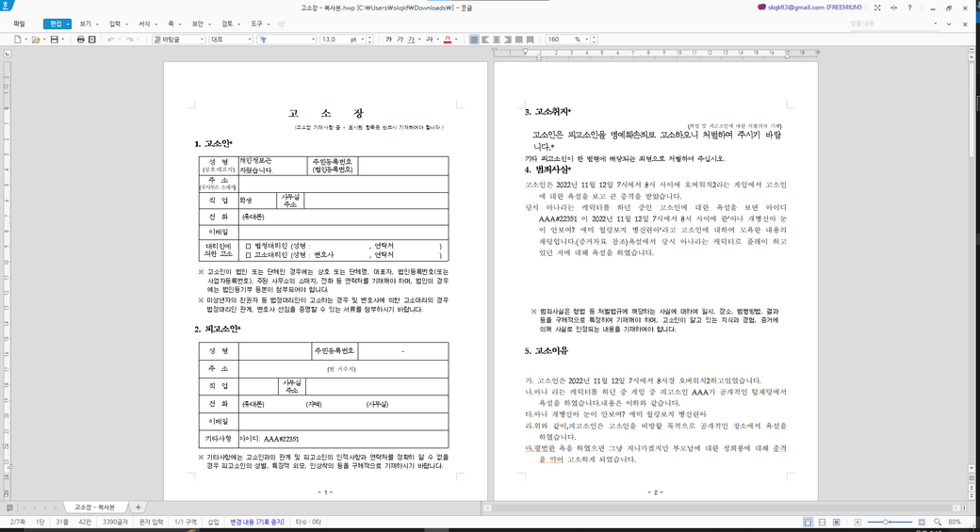This screenshot has width=980, height=532.
Task: Open the 파일 menu
Action: coord(19,23)
